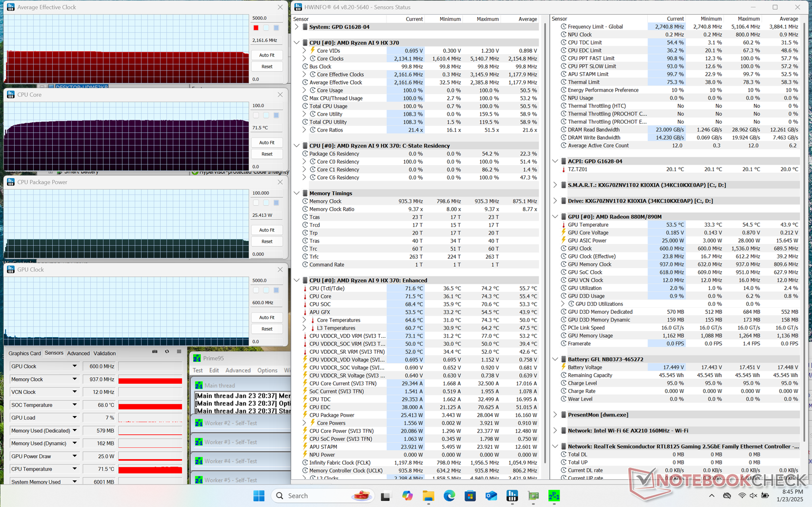
Task: Click the thermometer icon beside CPU (Tctl/Tdie)
Action: point(305,288)
